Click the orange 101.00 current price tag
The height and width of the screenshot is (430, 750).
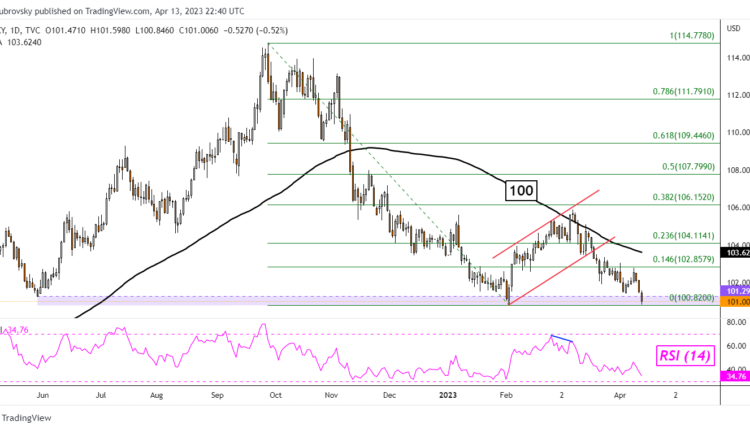tap(735, 301)
